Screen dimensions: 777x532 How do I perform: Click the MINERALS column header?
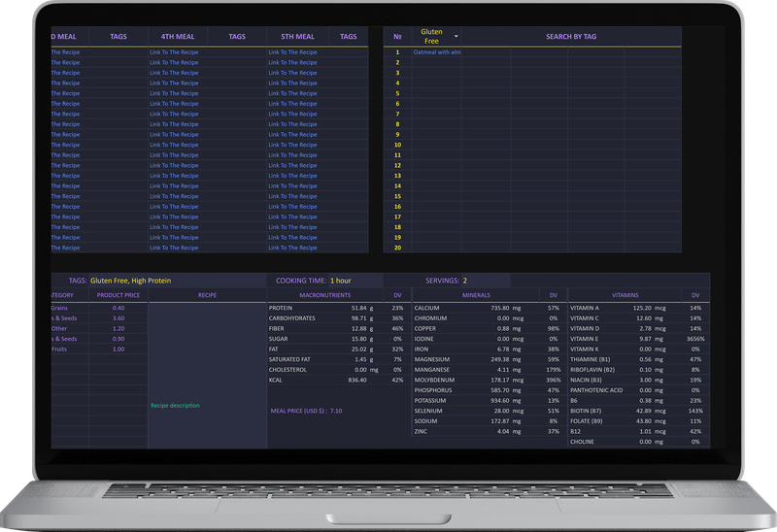pos(476,295)
